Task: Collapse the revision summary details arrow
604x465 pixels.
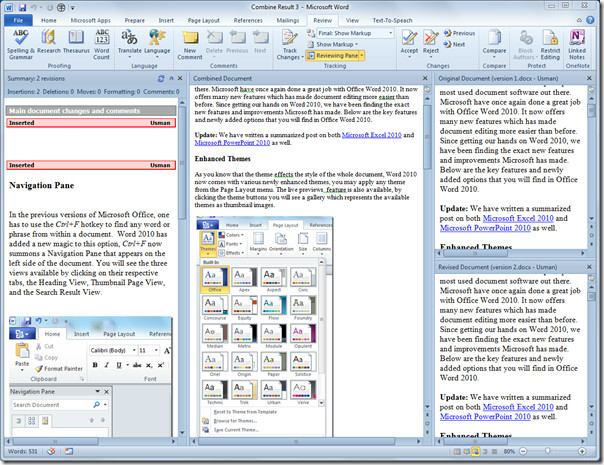Action: (x=171, y=79)
